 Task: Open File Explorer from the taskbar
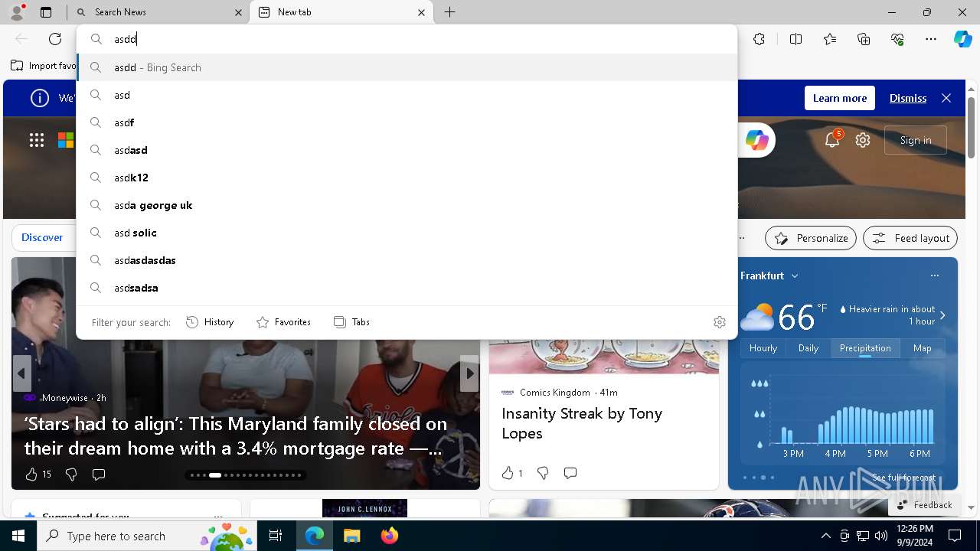tap(351, 536)
